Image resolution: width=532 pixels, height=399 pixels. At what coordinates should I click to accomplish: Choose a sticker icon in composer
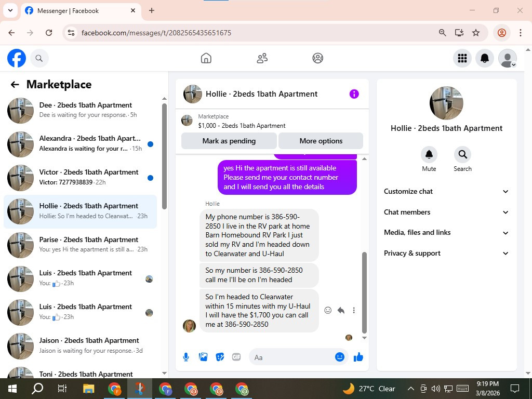tap(220, 357)
